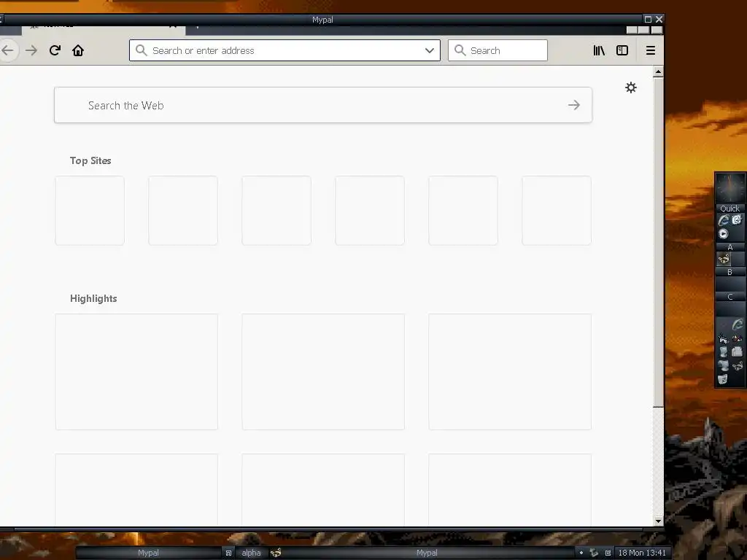Open the second Top Sites tile

(x=183, y=211)
